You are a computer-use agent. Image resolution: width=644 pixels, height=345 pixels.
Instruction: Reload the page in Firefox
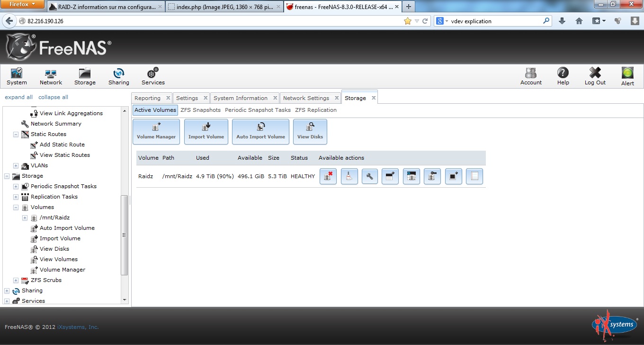click(425, 21)
